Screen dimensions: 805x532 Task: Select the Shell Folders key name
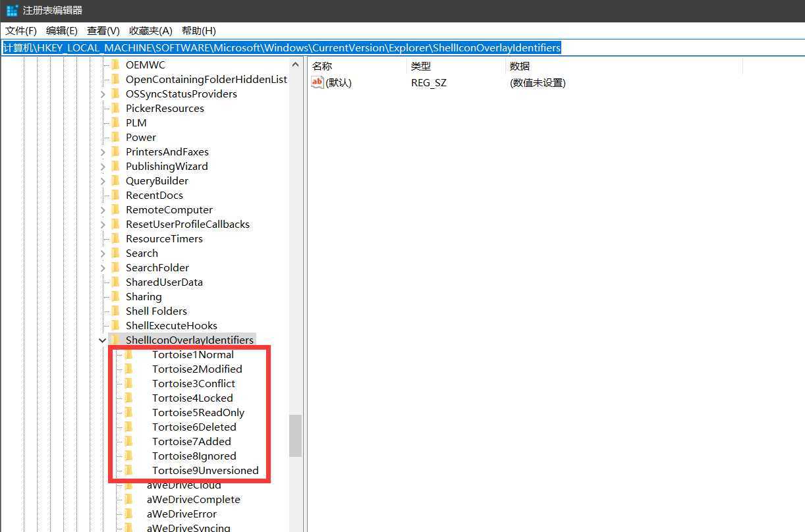tap(156, 311)
